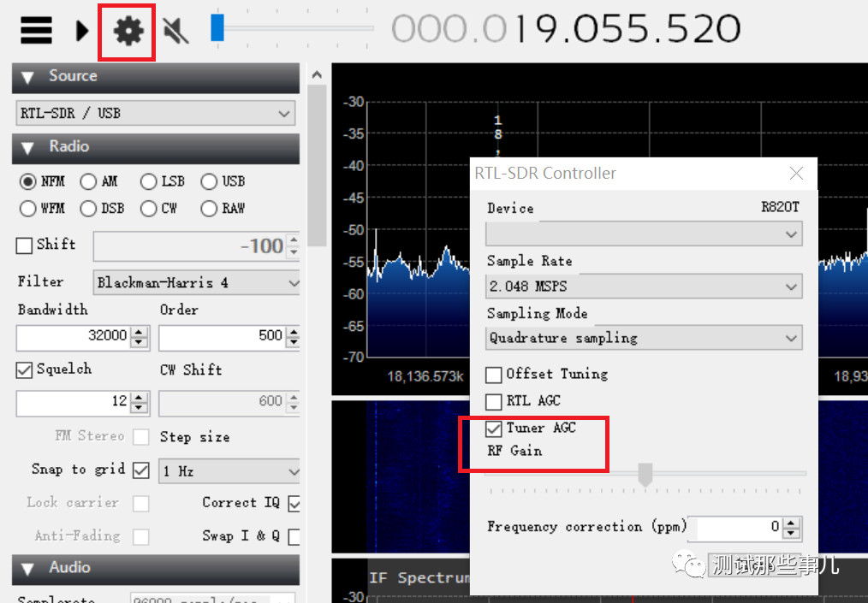The height and width of the screenshot is (603, 868).
Task: Open the Sample Rate dropdown
Action: [644, 287]
